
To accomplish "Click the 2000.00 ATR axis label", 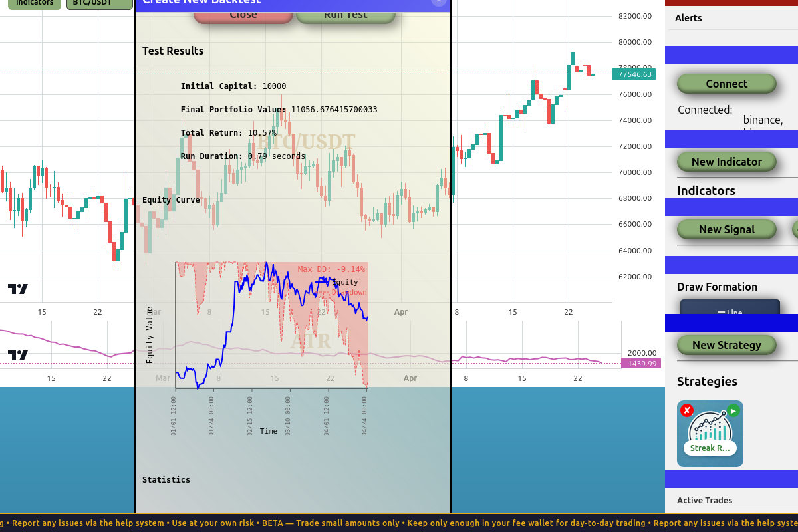I will tap(642, 354).
